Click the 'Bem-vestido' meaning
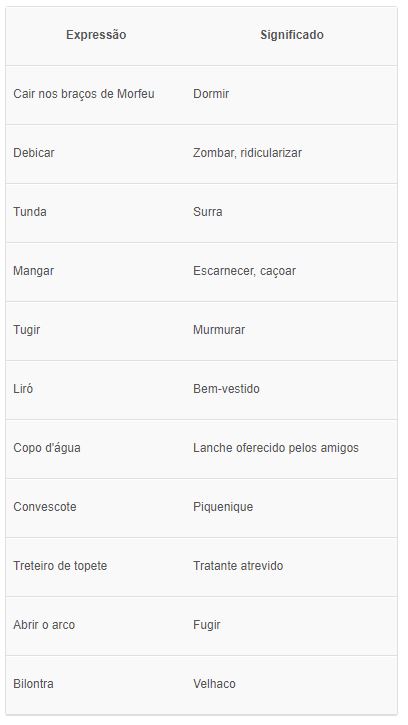The image size is (408, 725). pos(226,389)
